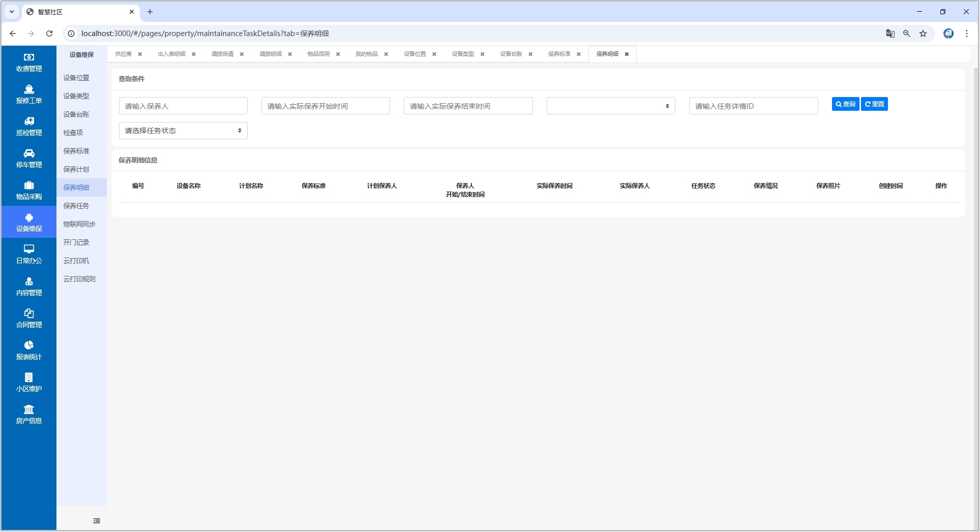The width and height of the screenshot is (980, 532).
Task: Open the 收费管理 sidebar module
Action: pyautogui.click(x=29, y=62)
